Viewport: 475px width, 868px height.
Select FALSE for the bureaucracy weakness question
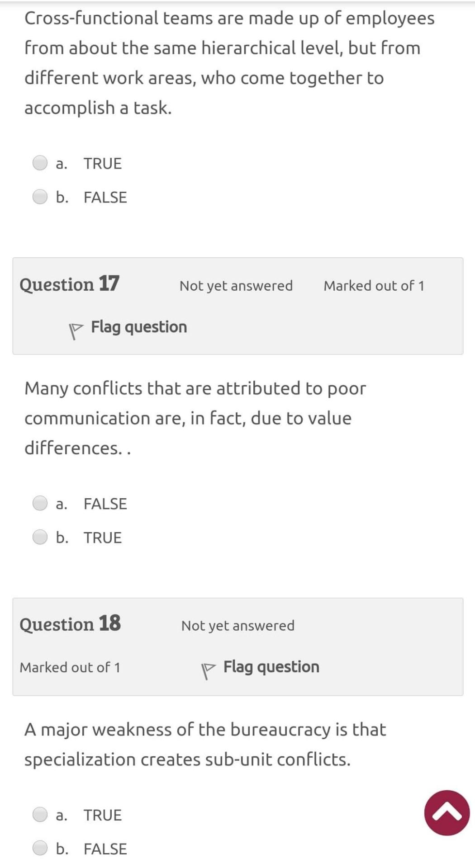click(x=40, y=849)
